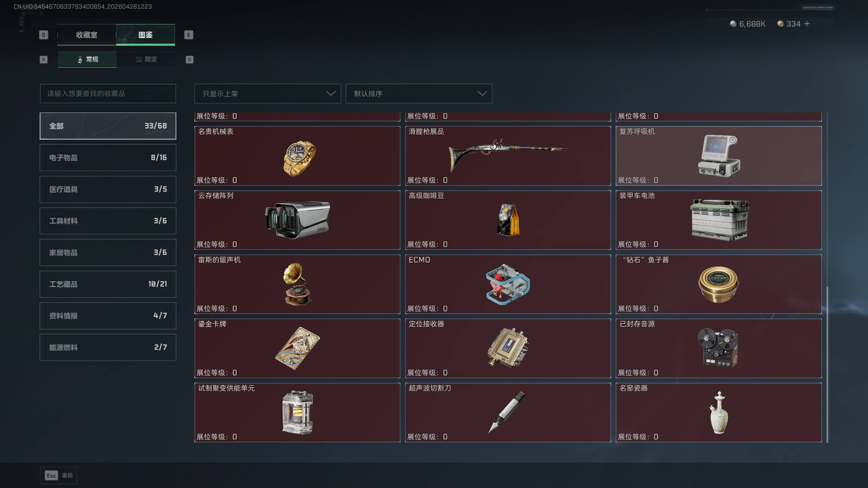Open the 默认排序 sort dropdown
Screen dimensions: 868x488
[419, 94]
